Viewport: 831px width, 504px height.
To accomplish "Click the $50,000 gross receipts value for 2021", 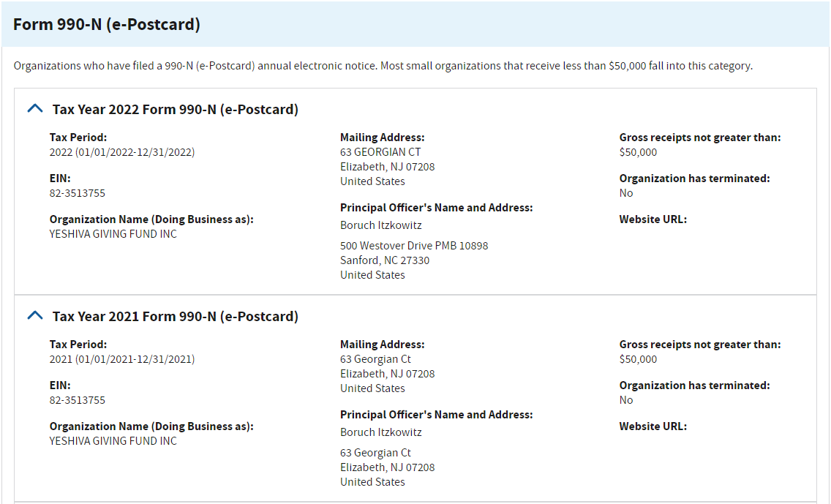I will click(638, 359).
